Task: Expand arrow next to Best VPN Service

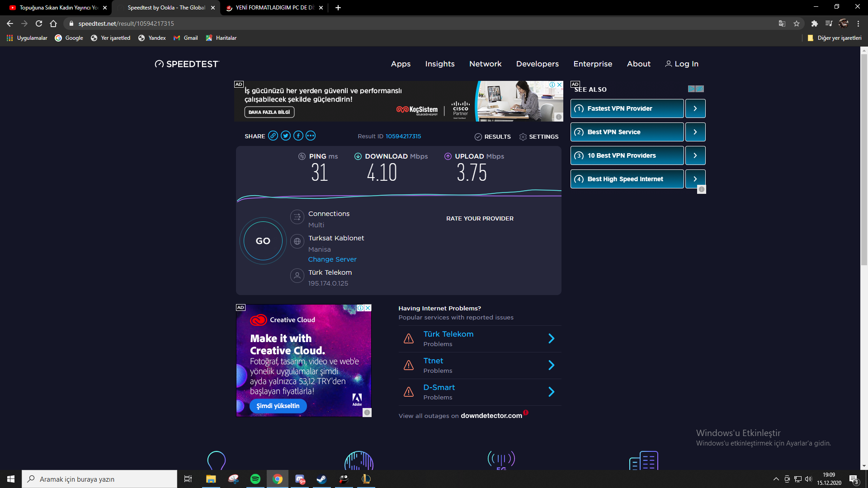Action: point(695,132)
